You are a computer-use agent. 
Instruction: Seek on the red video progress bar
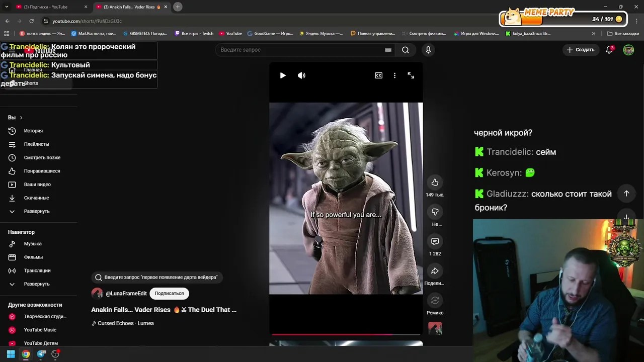coord(346,334)
